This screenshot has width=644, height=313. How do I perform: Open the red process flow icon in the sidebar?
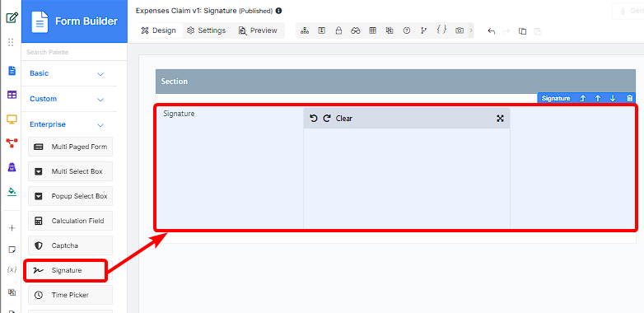[x=12, y=143]
